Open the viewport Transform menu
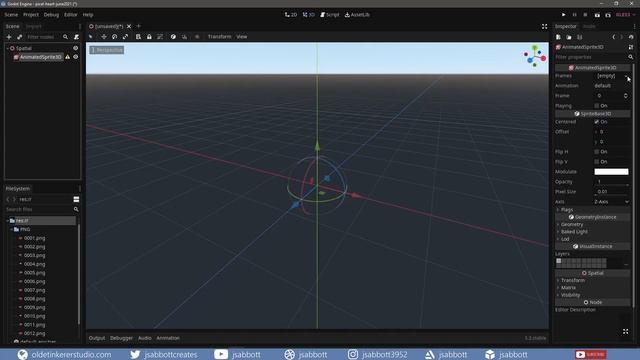Screen dimensions: 640x360 coord(219,37)
